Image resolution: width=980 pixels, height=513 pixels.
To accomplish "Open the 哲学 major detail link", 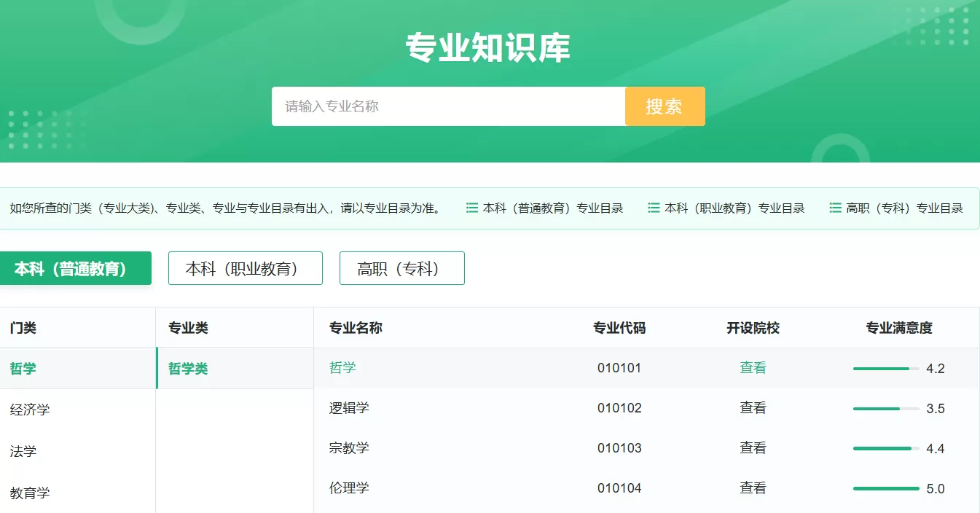I will tap(342, 368).
